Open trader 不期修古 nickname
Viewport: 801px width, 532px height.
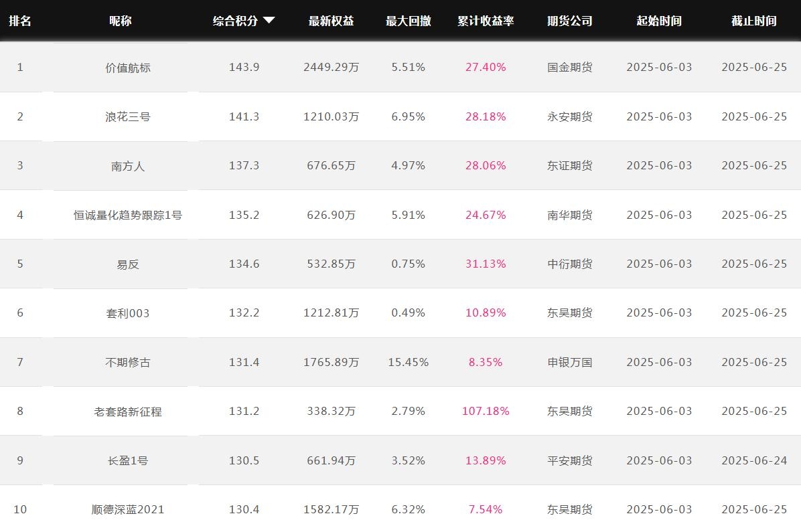tap(128, 363)
